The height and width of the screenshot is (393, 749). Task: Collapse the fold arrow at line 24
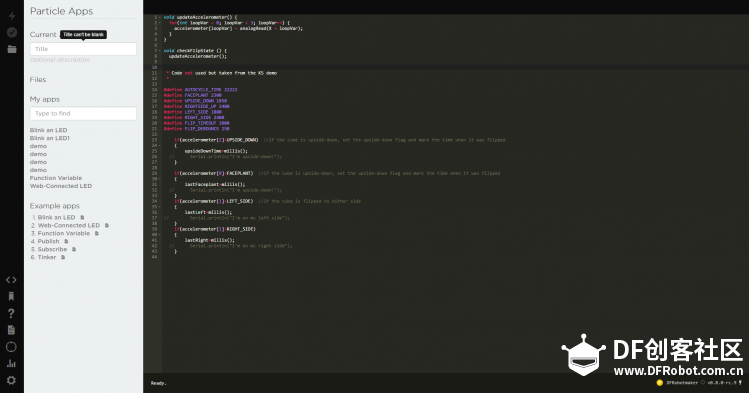point(160,146)
